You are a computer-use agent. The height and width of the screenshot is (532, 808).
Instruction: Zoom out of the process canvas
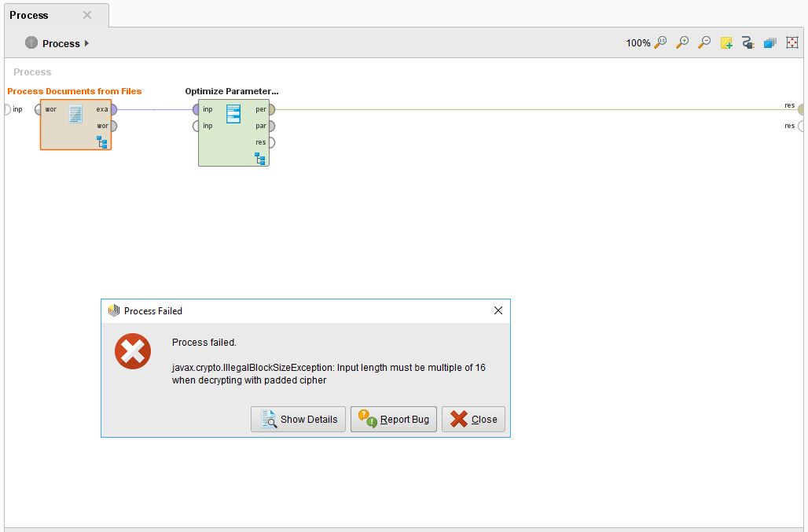[x=705, y=42]
